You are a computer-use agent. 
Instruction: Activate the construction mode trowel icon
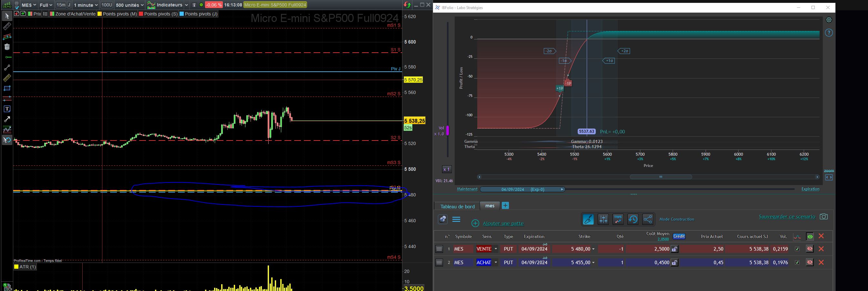588,220
